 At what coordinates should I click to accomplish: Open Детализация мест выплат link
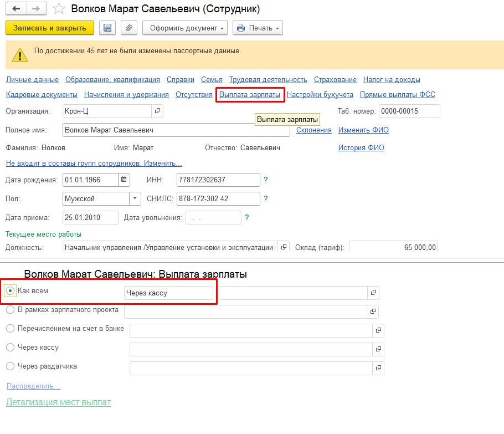click(59, 402)
